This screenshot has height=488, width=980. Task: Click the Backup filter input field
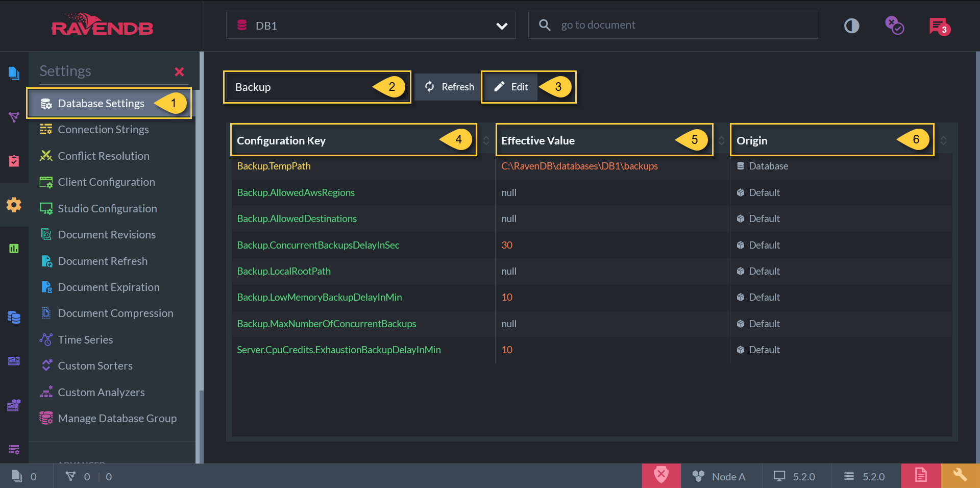point(316,87)
